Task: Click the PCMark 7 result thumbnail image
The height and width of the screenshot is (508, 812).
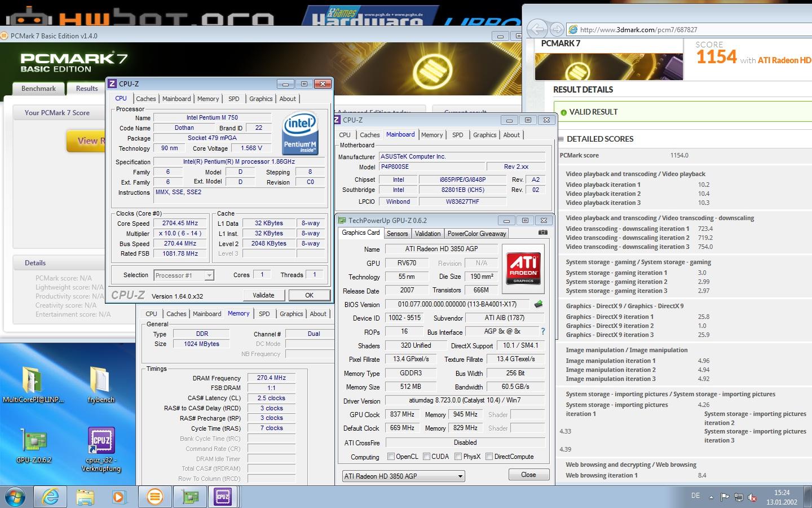Action: (609, 67)
